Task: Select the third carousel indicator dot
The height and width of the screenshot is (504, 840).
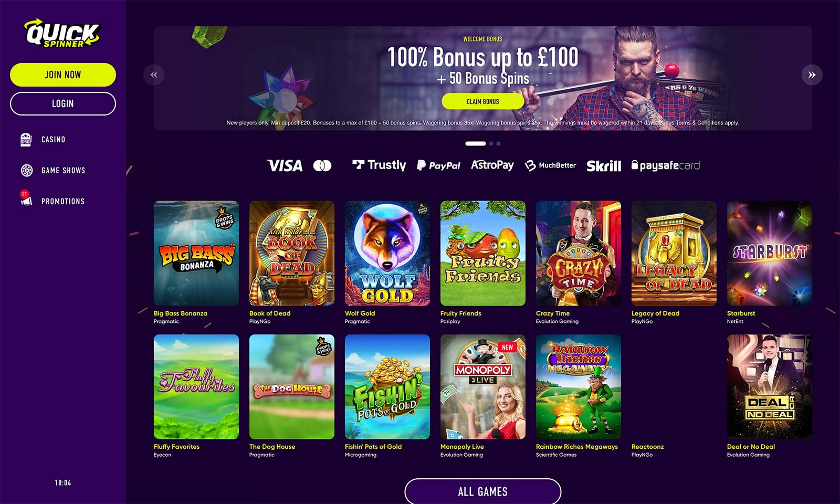Action: tap(499, 143)
